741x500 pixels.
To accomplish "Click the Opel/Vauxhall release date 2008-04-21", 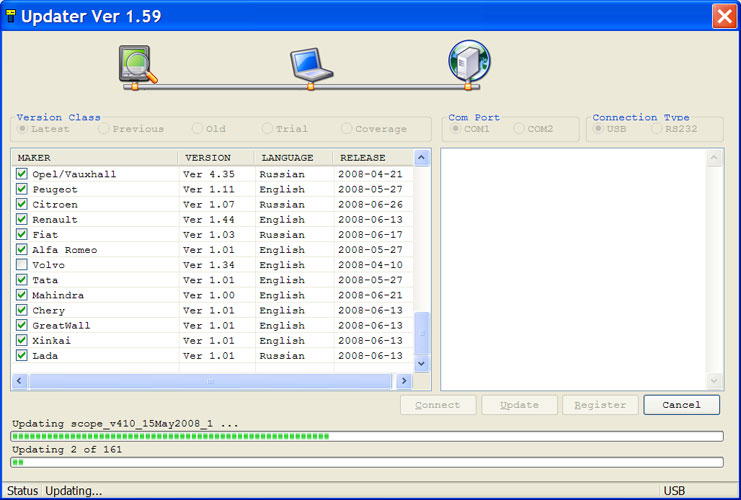I will pyautogui.click(x=370, y=174).
